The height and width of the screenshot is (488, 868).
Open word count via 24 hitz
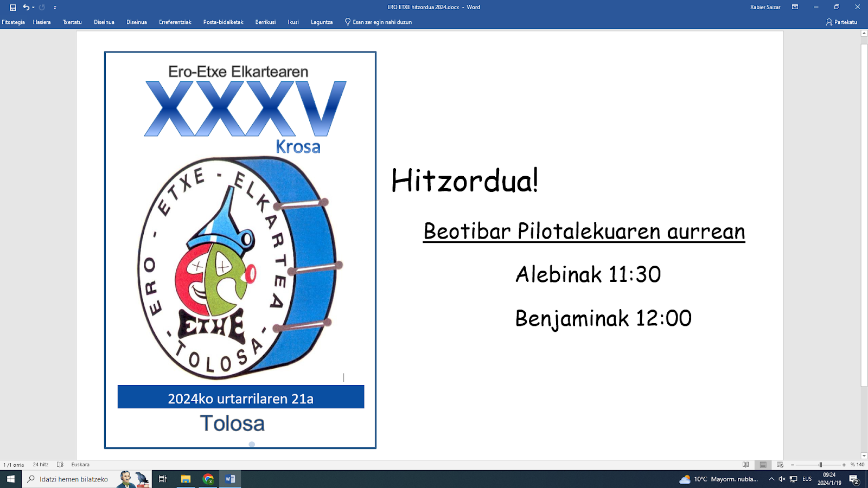(41, 465)
